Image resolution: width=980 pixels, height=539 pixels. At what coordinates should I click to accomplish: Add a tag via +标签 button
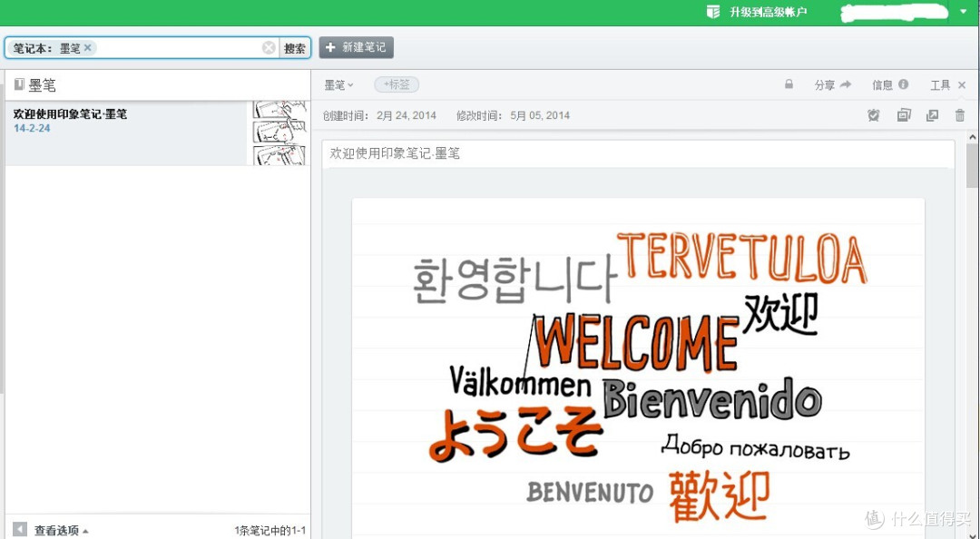click(x=397, y=84)
